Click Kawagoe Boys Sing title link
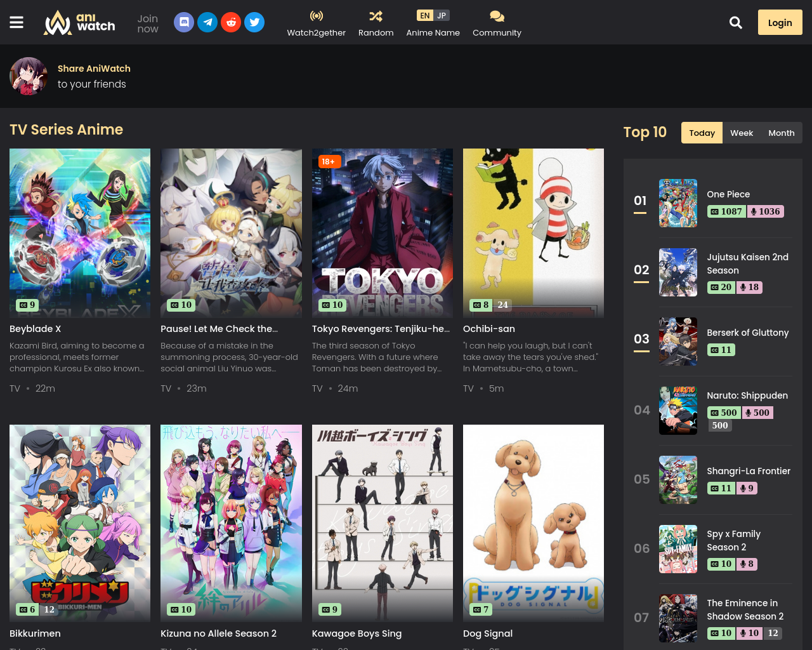This screenshot has width=812, height=650. [357, 633]
